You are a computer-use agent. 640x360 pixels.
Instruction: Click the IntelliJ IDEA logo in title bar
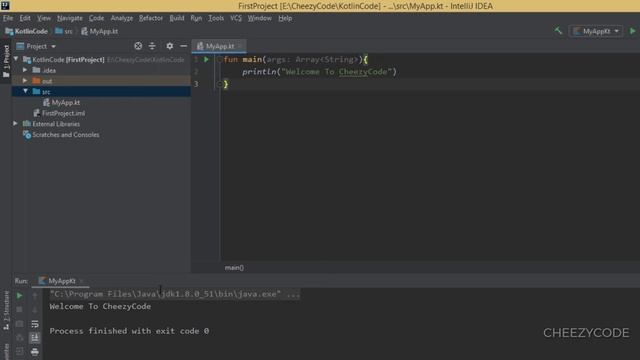click(5, 6)
